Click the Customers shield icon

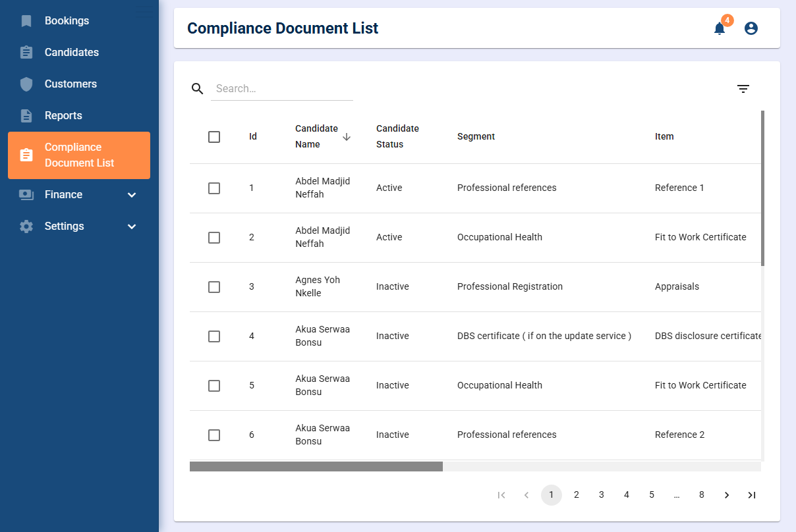26,84
